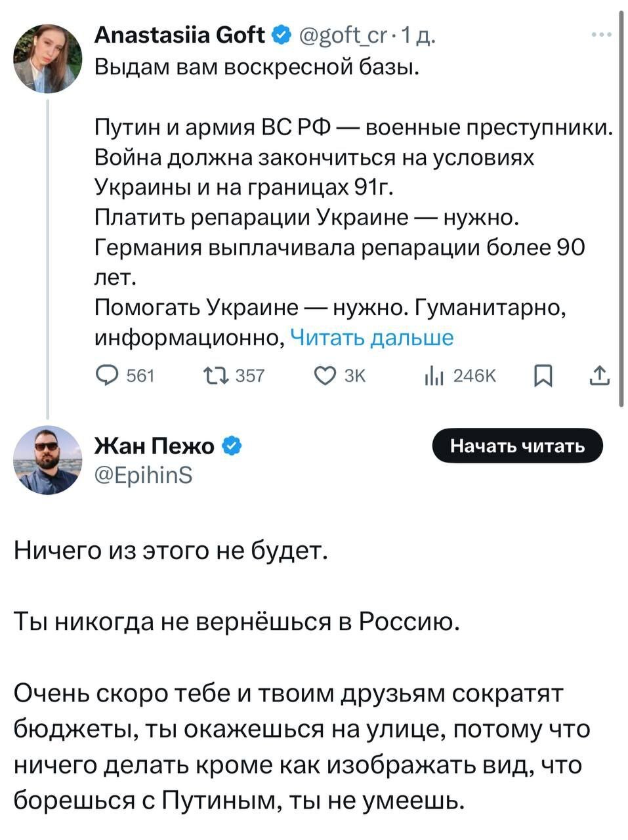Click the reply text Ничего из этого не будет
Screen dimensions: 628x840
(x=171, y=550)
